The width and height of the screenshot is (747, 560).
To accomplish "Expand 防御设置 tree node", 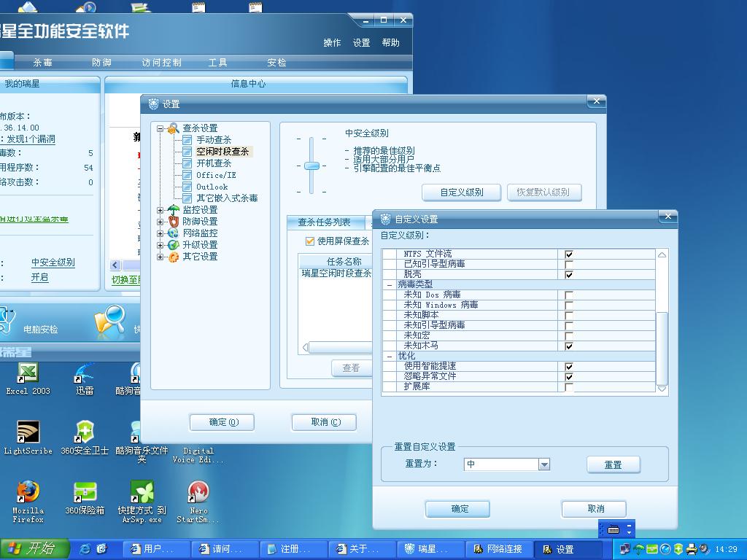I will point(160,222).
